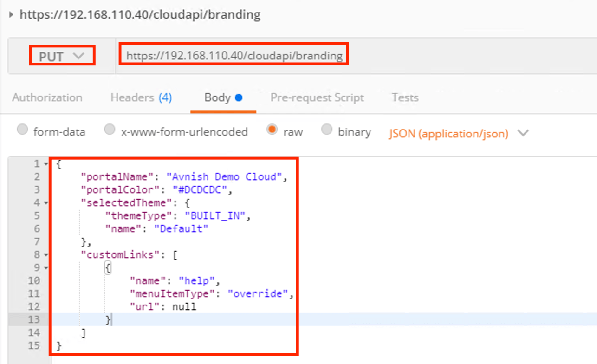The height and width of the screenshot is (364, 597).
Task: Open the PUT HTTP method dropdown
Action: click(62, 56)
